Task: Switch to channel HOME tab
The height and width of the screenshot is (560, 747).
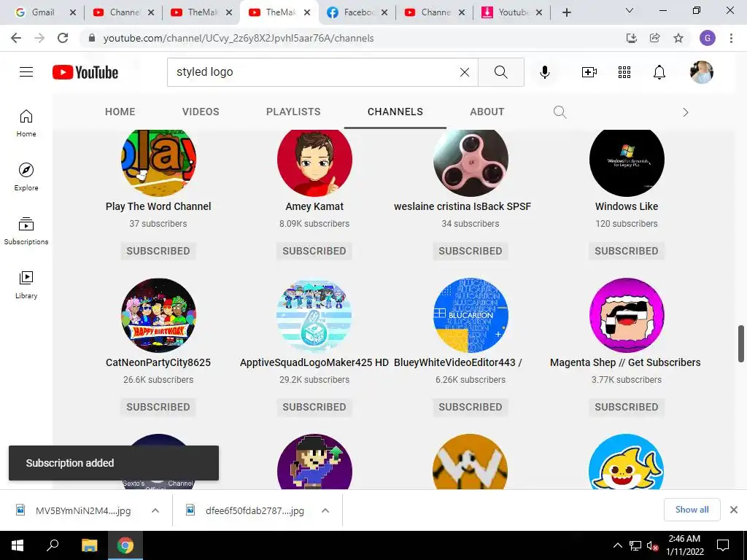Action: [x=120, y=112]
